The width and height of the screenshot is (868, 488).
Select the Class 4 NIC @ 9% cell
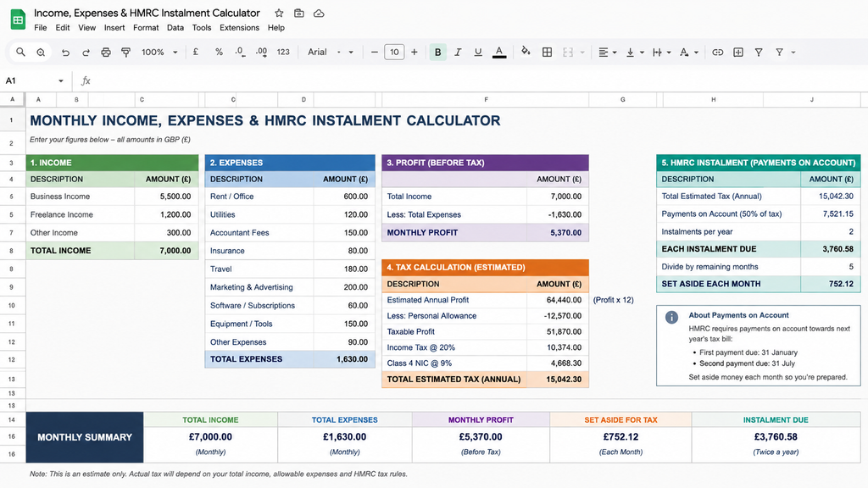(454, 363)
